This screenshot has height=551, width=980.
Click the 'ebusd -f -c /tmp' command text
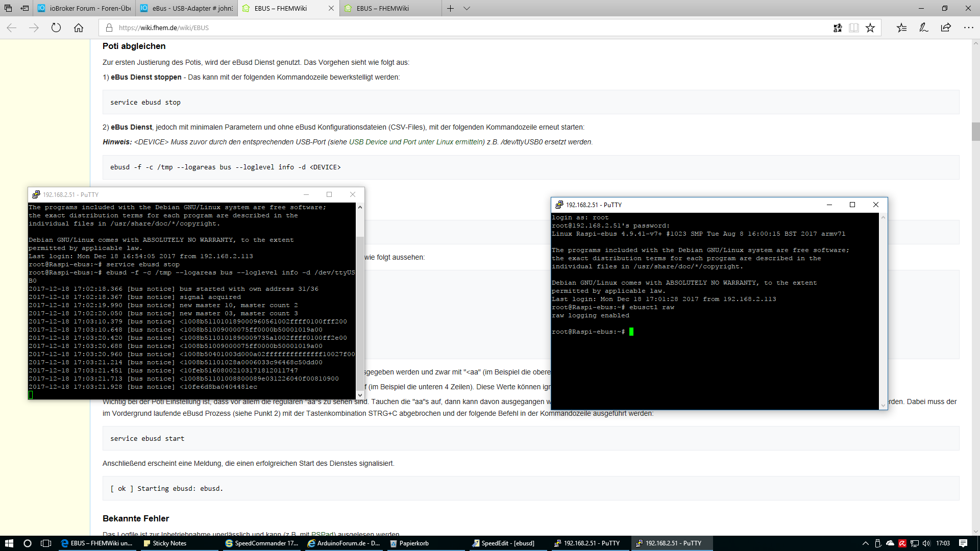(225, 167)
